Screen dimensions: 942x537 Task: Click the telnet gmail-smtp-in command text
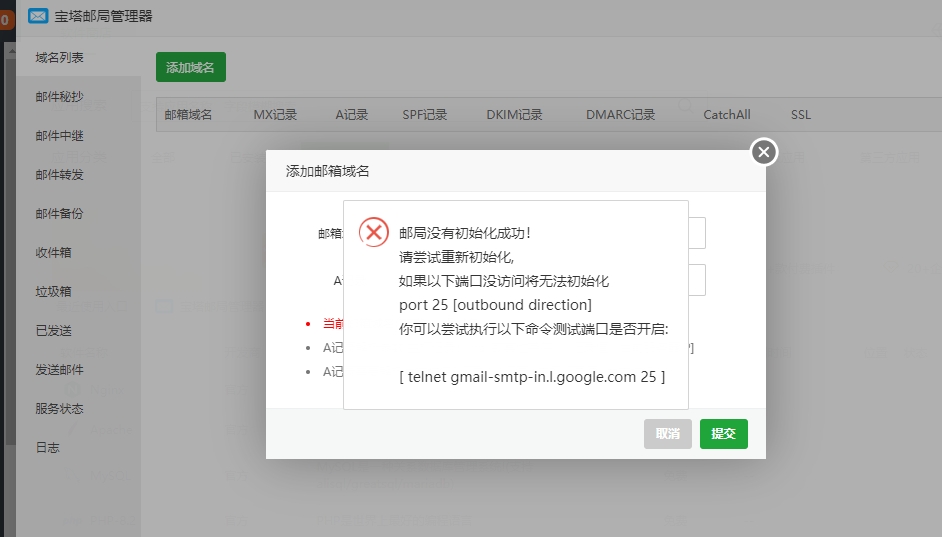532,377
